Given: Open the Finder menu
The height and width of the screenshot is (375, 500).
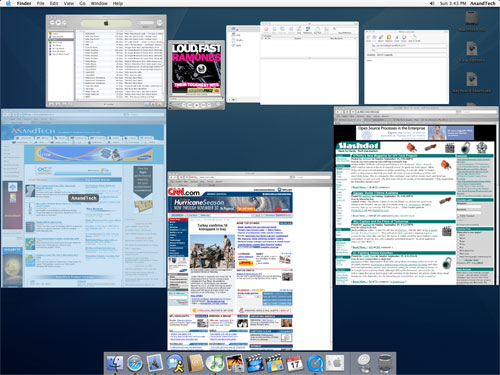Looking at the screenshot, I should pos(24,3).
